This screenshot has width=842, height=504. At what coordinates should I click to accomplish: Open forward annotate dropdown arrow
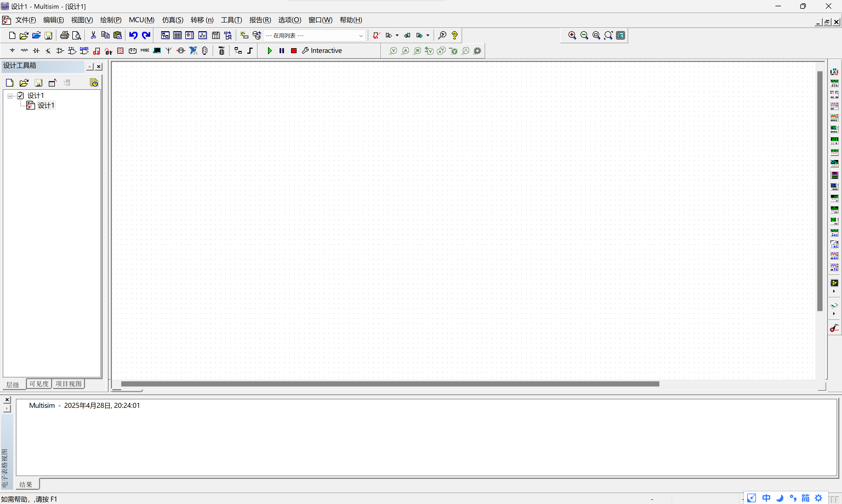point(428,35)
